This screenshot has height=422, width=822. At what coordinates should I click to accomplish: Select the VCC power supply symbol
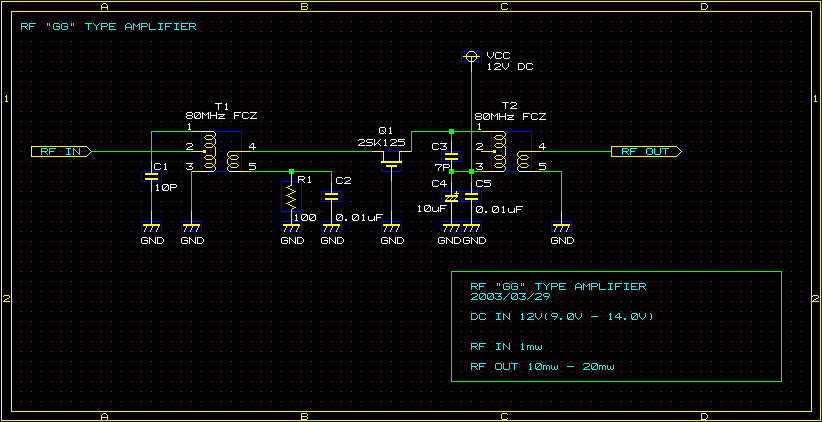tap(471, 57)
